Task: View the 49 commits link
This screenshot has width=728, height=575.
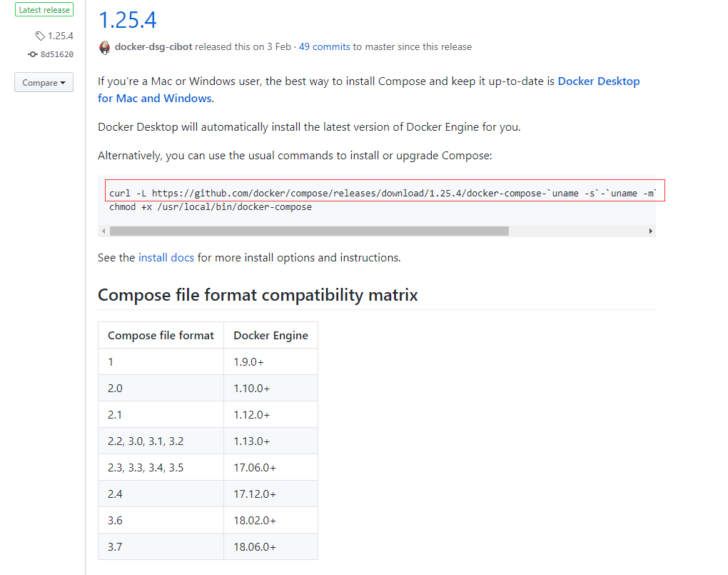Action: tap(324, 47)
